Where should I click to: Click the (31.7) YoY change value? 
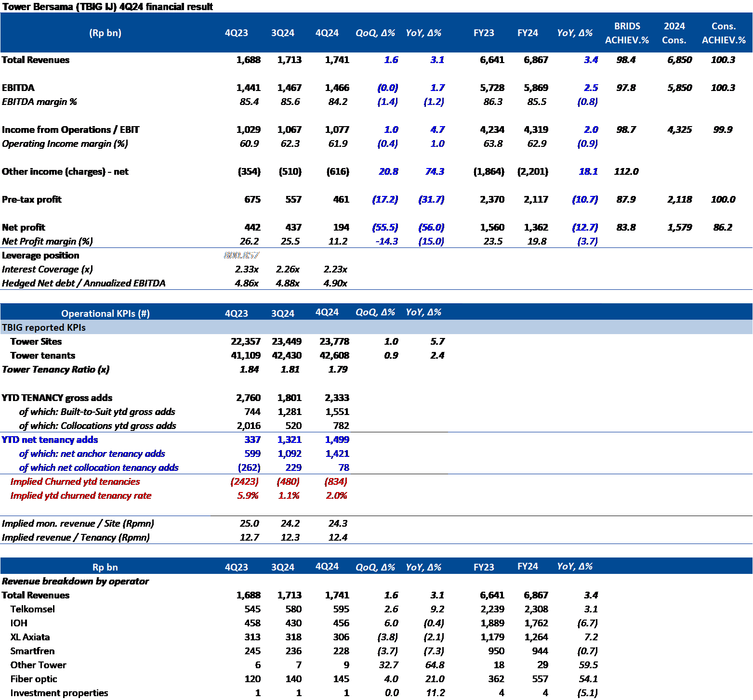431,199
